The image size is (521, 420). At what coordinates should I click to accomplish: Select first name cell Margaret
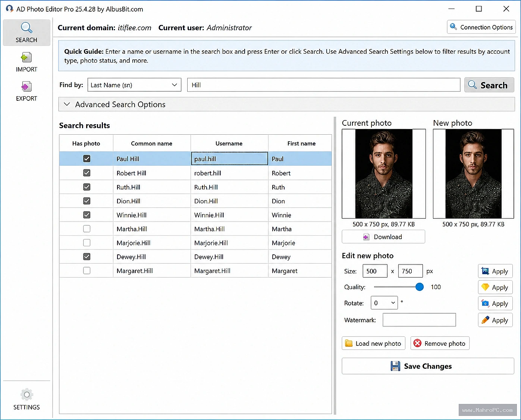300,271
